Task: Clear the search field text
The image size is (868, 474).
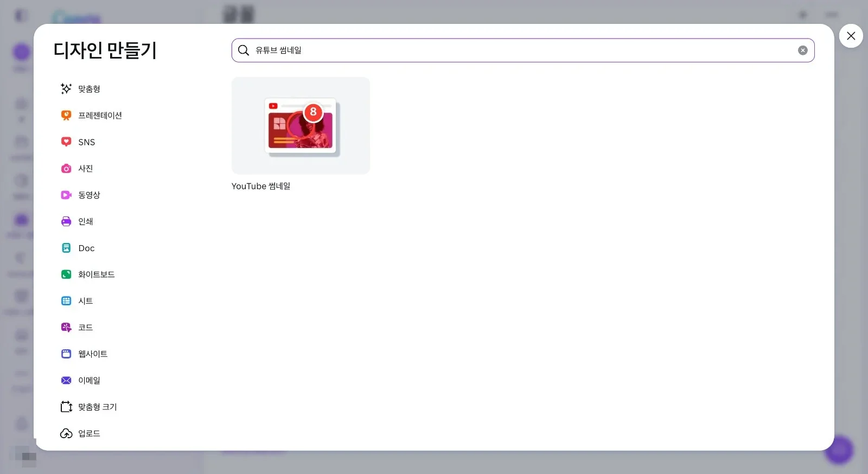Action: coord(803,50)
